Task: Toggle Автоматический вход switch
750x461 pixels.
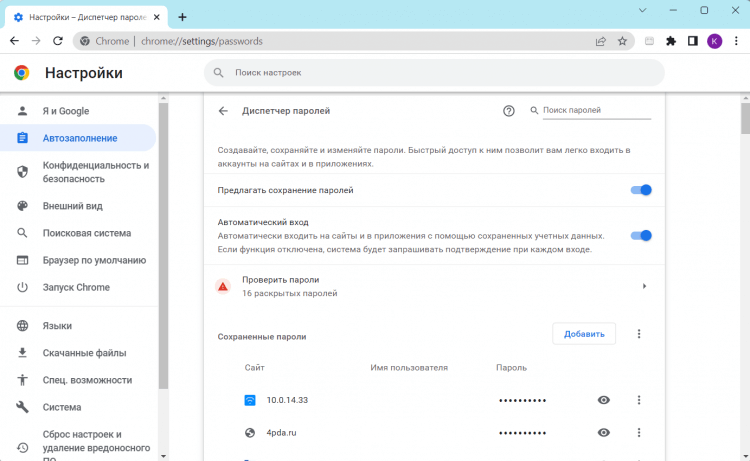Action: [x=641, y=235]
